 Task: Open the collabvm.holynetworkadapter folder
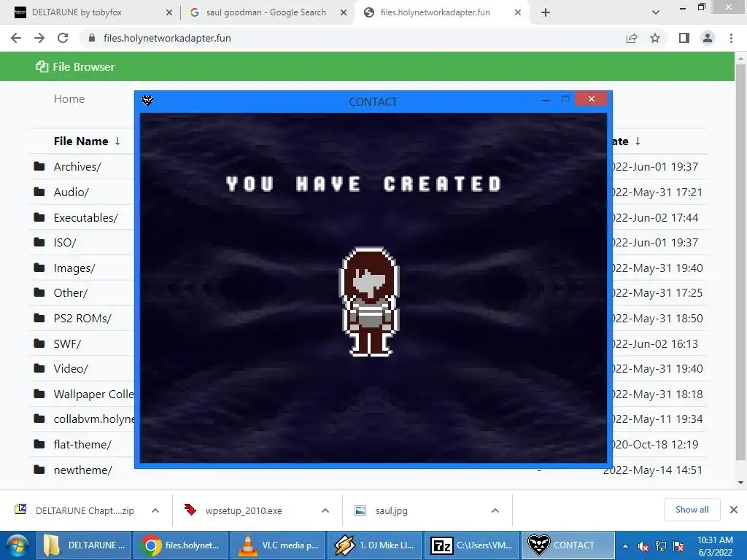(x=94, y=419)
